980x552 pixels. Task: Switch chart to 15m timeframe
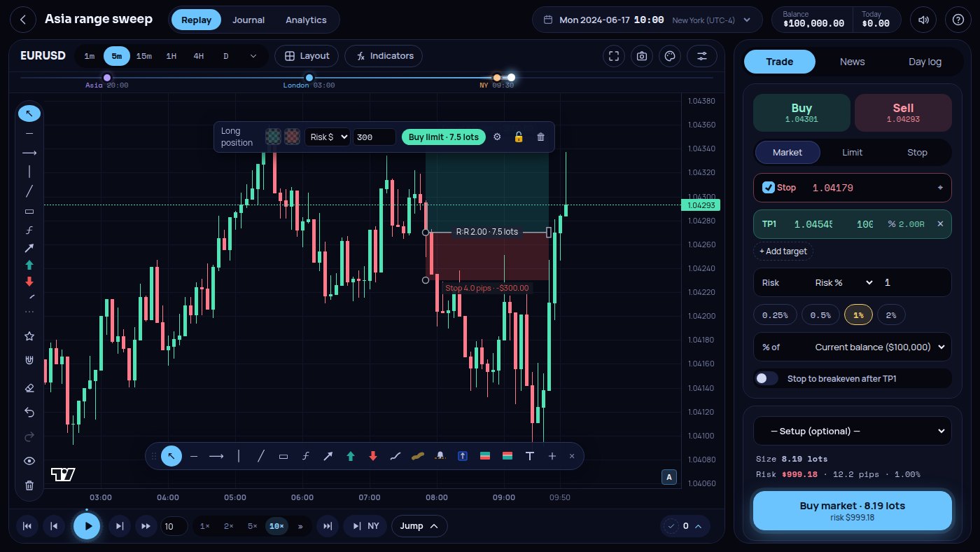click(x=143, y=56)
